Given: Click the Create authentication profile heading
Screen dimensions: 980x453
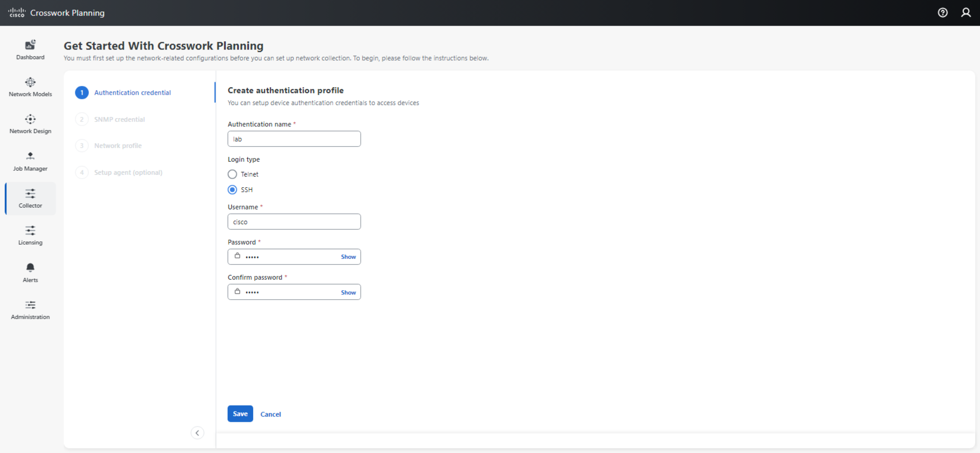Looking at the screenshot, I should (286, 90).
